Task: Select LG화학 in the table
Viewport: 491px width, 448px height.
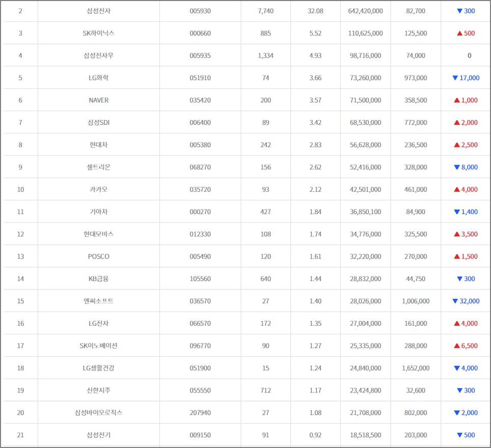Action: tap(98, 77)
